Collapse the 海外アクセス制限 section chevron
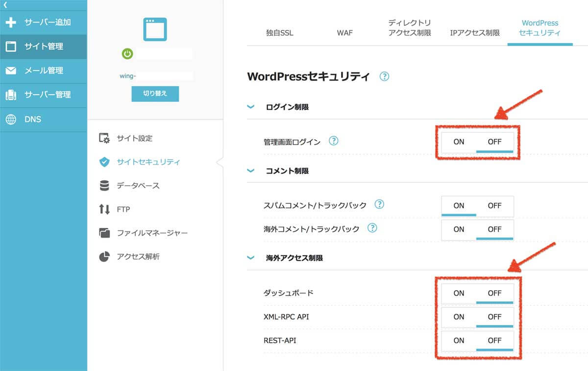 tap(251, 258)
